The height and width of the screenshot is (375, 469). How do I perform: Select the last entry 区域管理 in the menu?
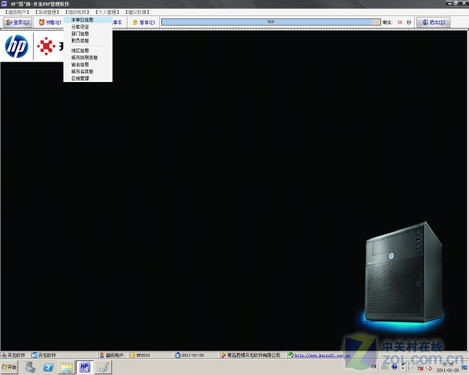point(80,78)
